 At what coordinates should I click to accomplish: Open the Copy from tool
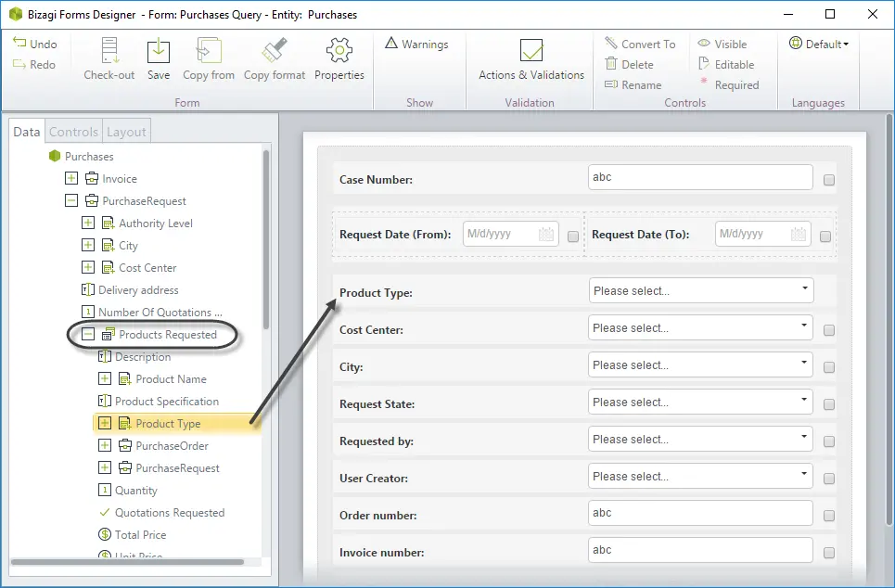[x=209, y=50]
